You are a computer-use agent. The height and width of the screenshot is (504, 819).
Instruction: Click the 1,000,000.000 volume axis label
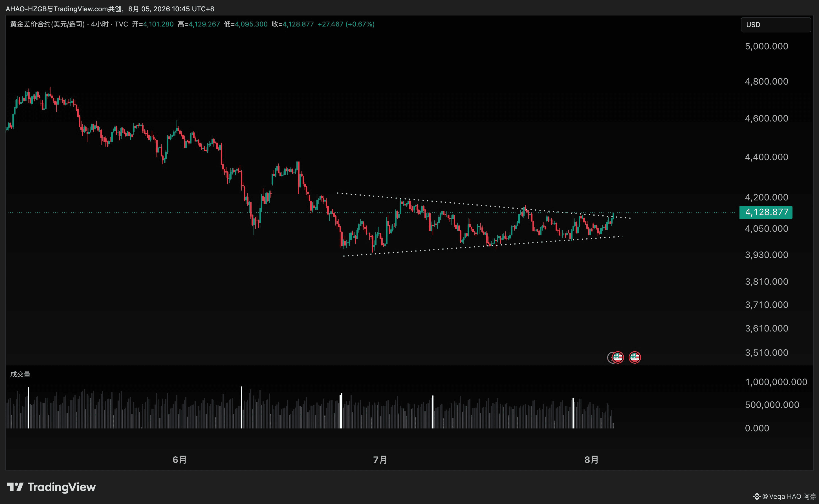click(x=776, y=382)
